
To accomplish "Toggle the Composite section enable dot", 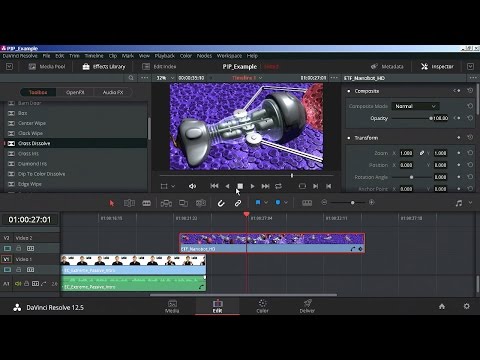I will point(349,91).
